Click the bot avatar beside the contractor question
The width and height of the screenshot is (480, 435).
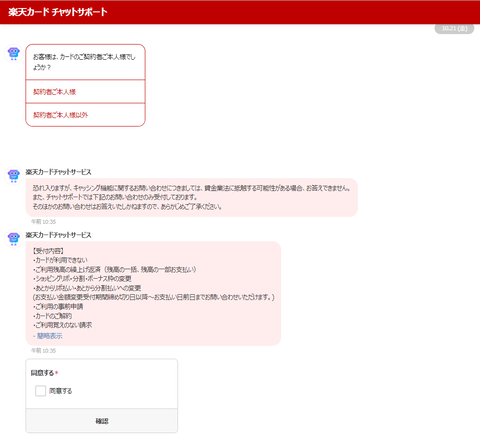pyautogui.click(x=14, y=53)
